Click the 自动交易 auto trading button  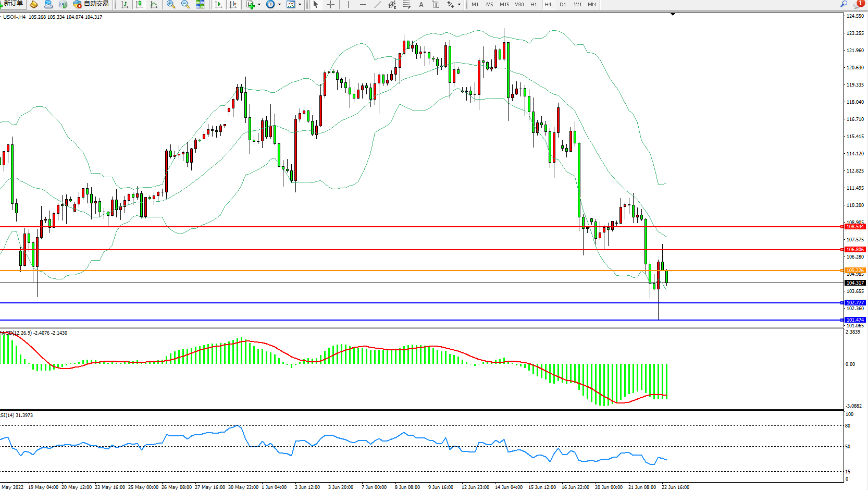pyautogui.click(x=91, y=4)
